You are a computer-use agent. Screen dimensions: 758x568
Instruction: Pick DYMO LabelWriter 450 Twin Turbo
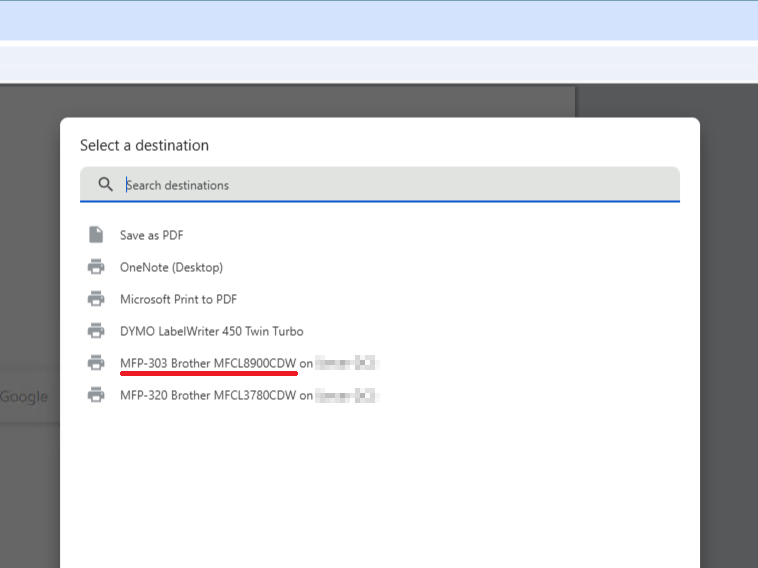click(x=212, y=331)
